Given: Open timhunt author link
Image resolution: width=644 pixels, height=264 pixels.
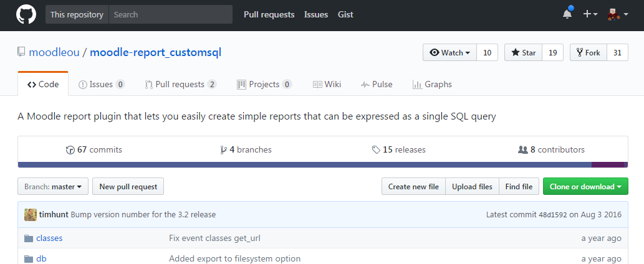Looking at the screenshot, I should click(54, 214).
